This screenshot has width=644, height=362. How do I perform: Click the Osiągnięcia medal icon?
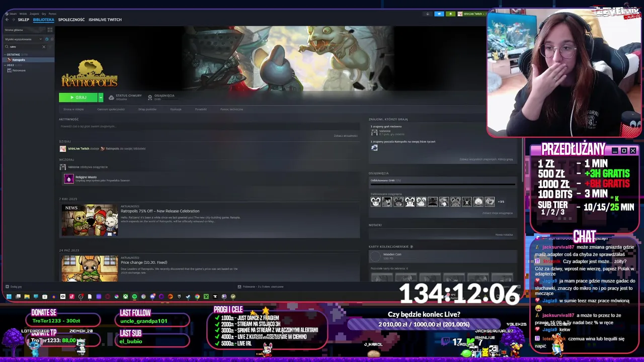coord(150,98)
